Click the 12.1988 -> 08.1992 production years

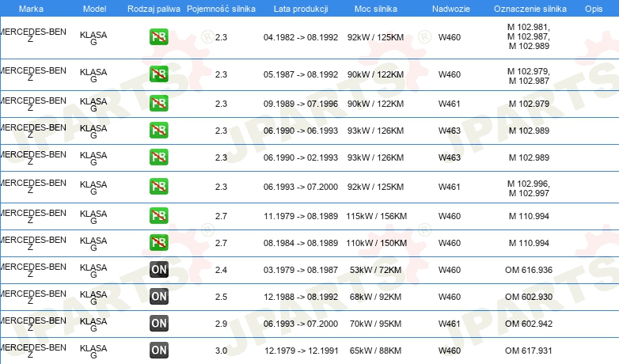[x=301, y=297]
